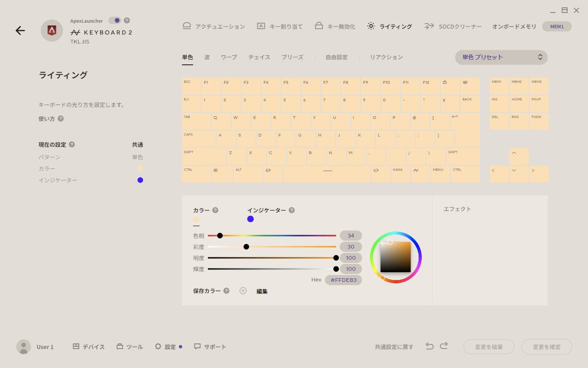The height and width of the screenshot is (368, 588).
Task: Switch to the リアクション tab
Action: pyautogui.click(x=386, y=57)
